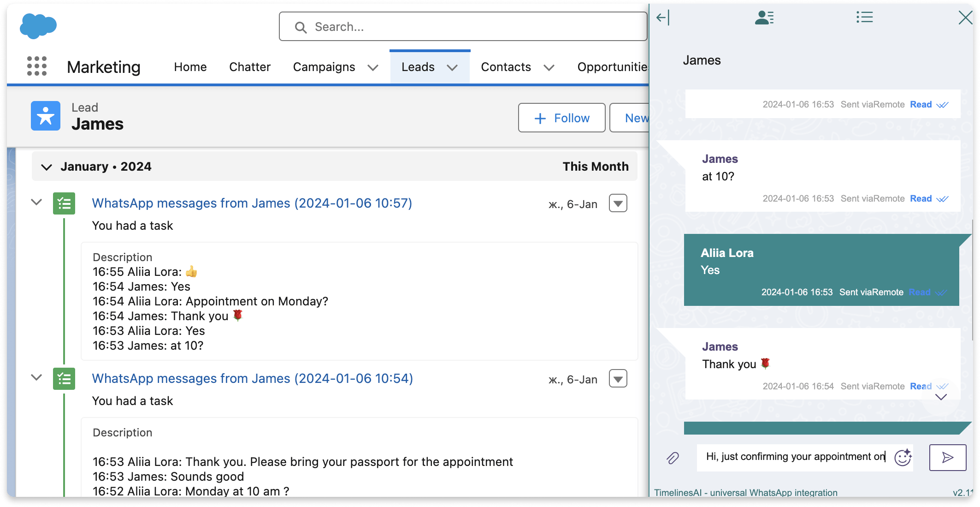Open the Salesforce App Launcher grid
The image size is (980, 507).
37,66
